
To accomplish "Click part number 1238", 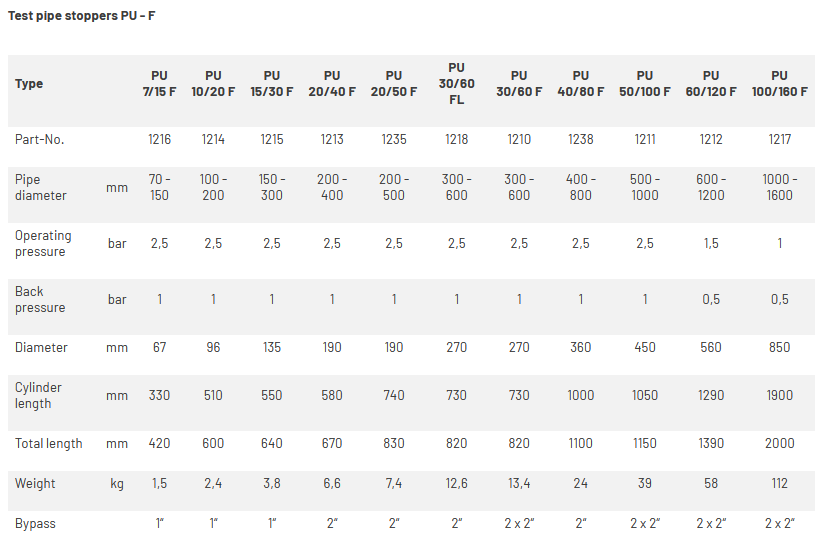I will (x=581, y=139).
